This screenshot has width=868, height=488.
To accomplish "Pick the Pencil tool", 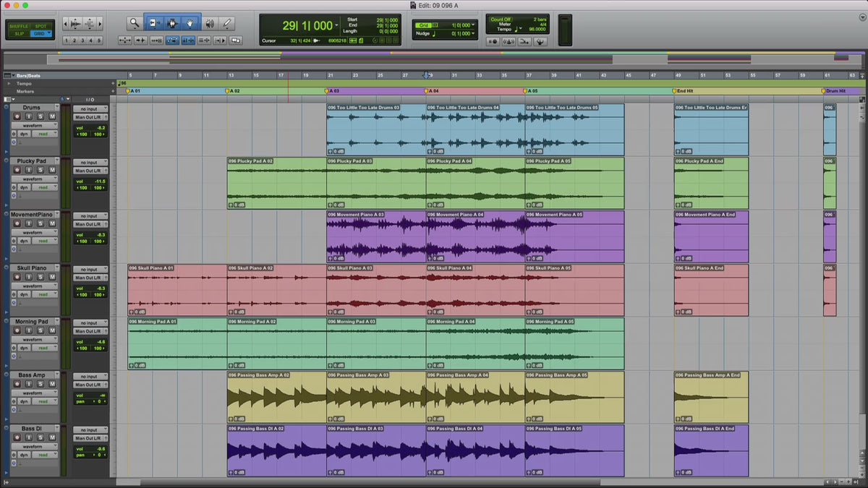I will (227, 23).
